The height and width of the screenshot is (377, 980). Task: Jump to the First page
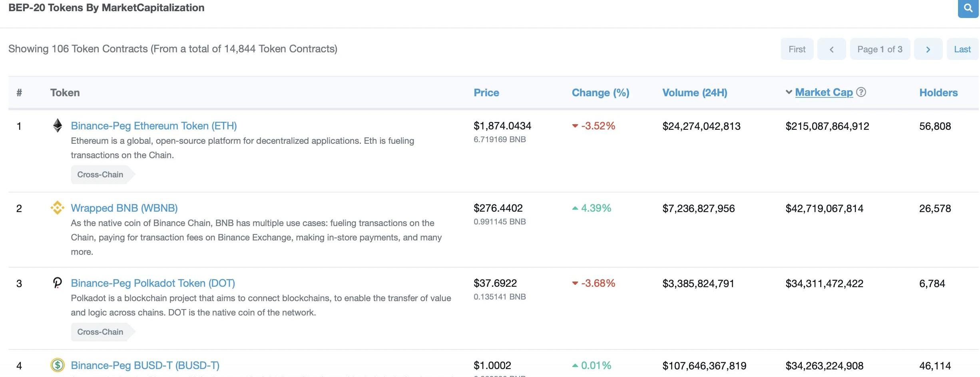797,49
